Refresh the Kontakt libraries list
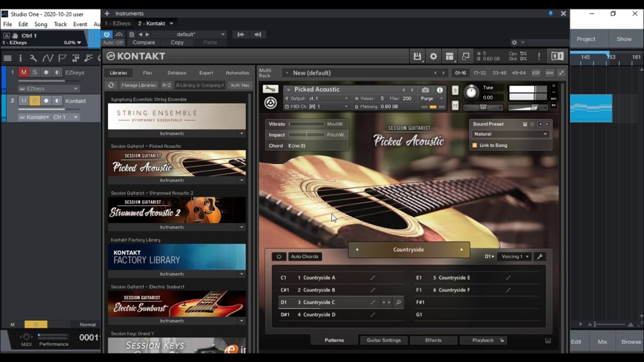Viewport: 644px width, 362px height. (111, 85)
